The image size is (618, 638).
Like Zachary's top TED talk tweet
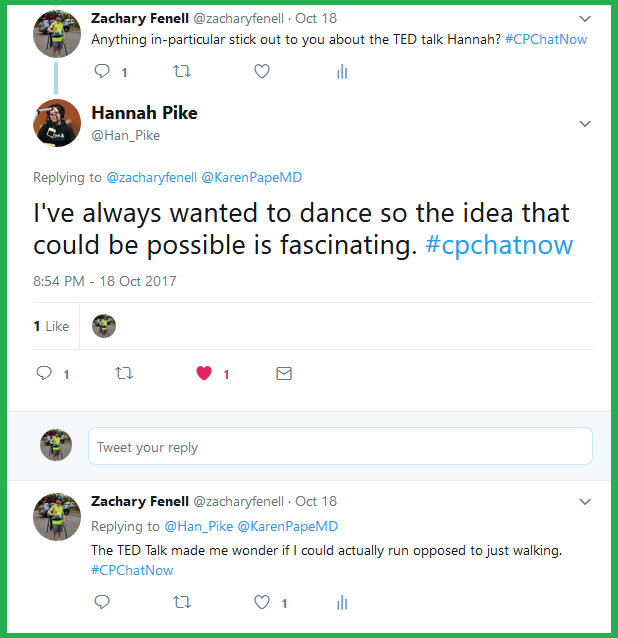pos(262,71)
